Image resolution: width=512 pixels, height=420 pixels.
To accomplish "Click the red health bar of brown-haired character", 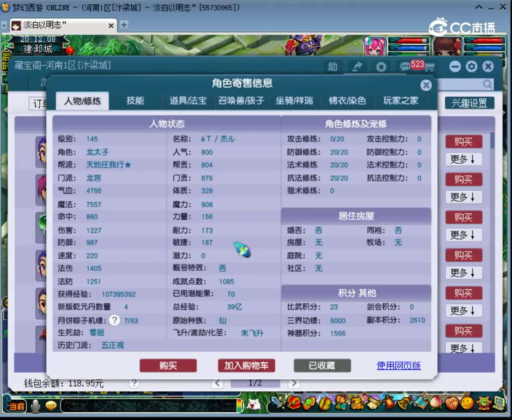I will 484,41.
